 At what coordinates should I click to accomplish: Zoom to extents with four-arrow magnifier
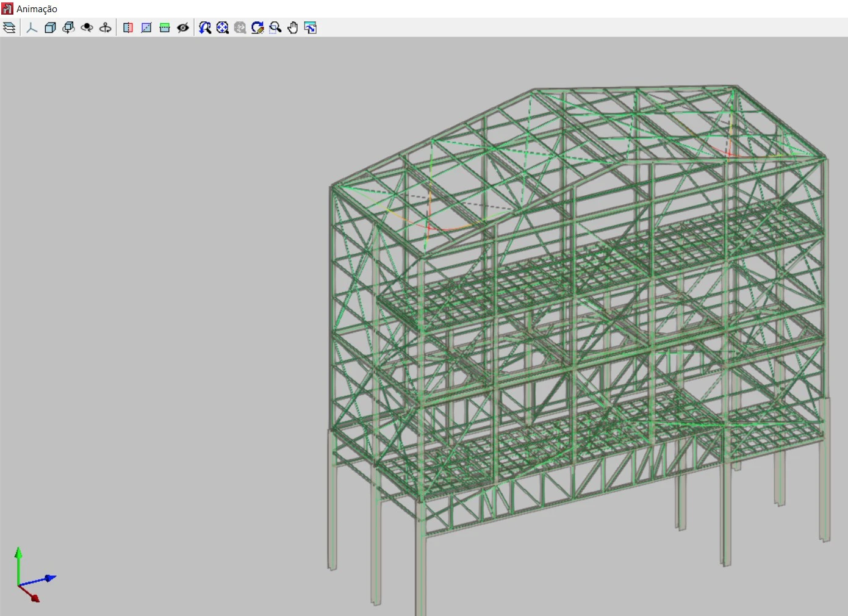tap(223, 27)
